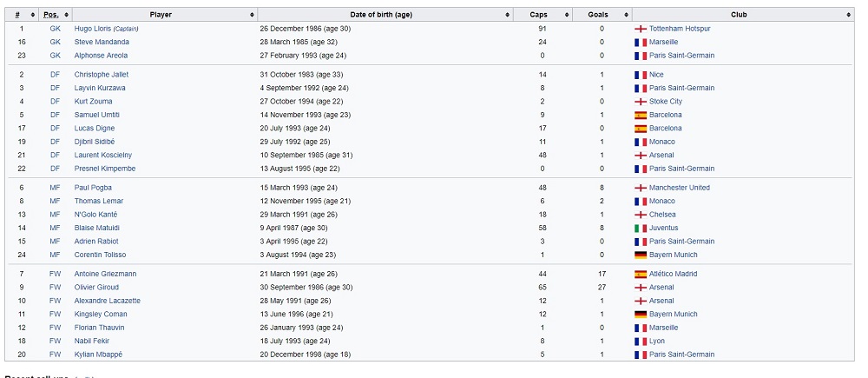Open Paul Pogba player link
The width and height of the screenshot is (868, 378).
pyautogui.click(x=93, y=188)
